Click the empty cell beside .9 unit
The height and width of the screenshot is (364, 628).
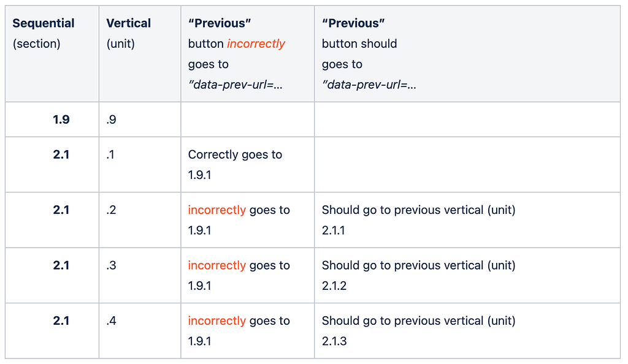247,119
